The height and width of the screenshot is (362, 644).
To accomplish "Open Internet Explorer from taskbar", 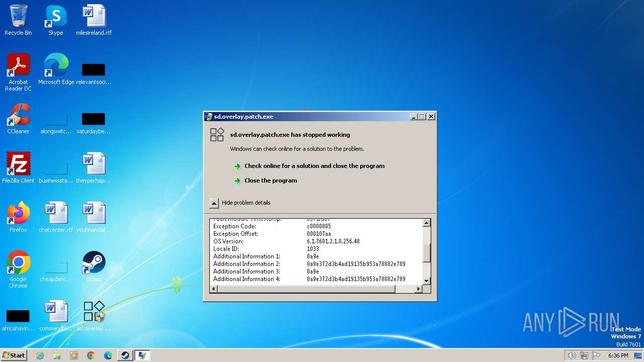I will tap(40, 355).
